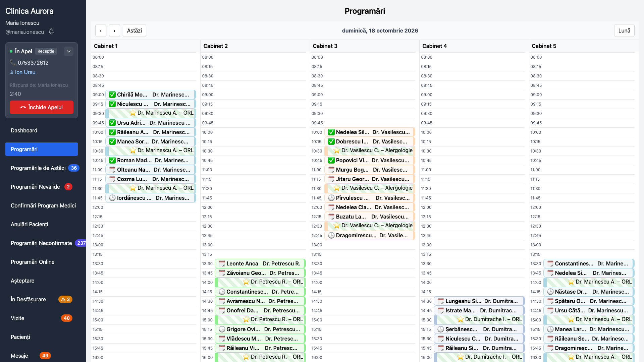The image size is (644, 362).
Task: Open Popovici Vl... appointment at 10:45
Action: coord(370,160)
